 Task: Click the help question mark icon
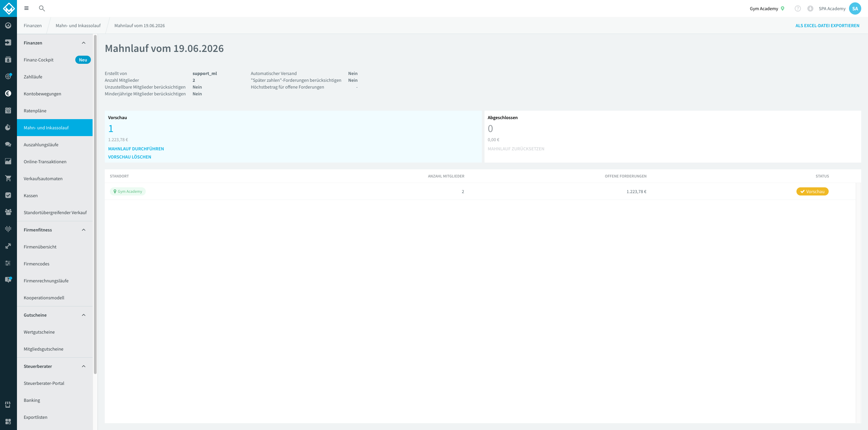(x=798, y=8)
